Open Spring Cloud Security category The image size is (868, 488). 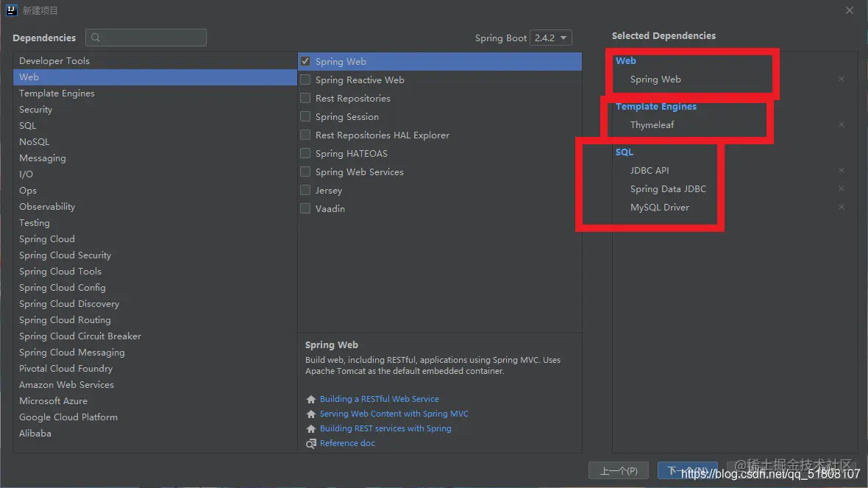click(155, 255)
